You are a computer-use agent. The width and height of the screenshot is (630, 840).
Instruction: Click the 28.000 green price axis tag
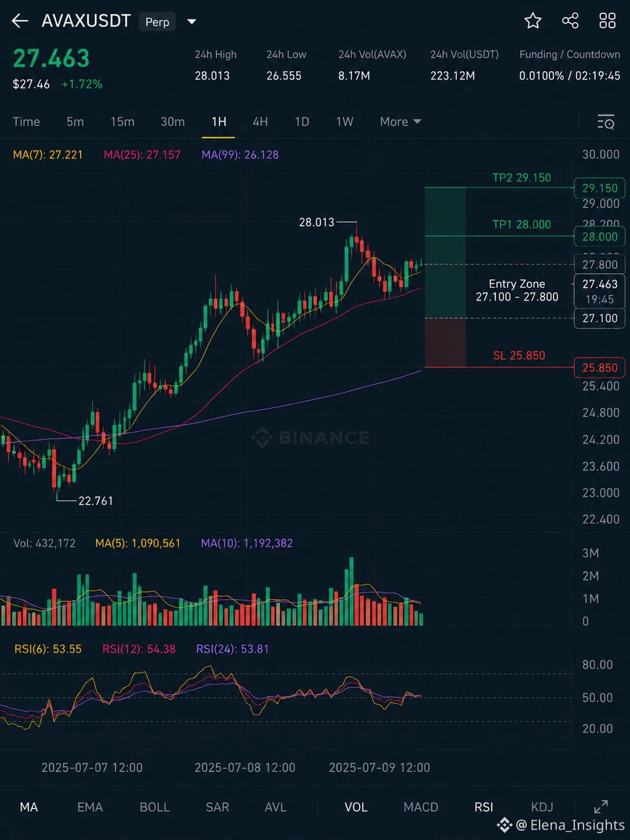(x=600, y=237)
